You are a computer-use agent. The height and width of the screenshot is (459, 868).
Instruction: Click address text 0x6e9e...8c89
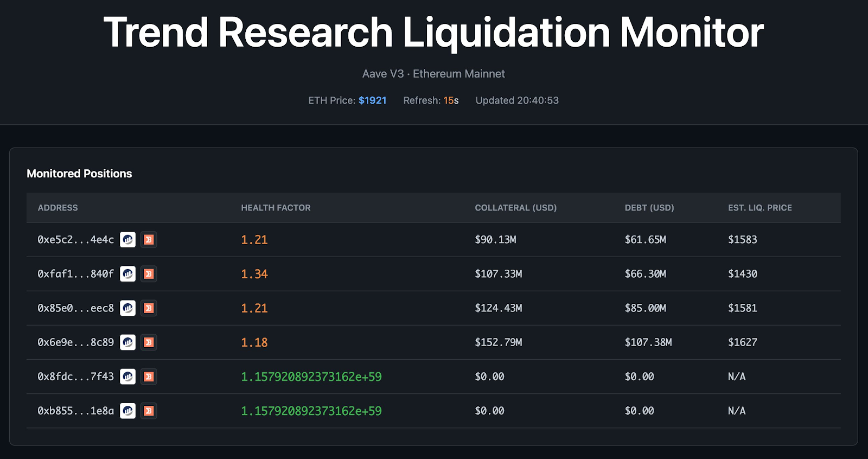click(x=75, y=342)
